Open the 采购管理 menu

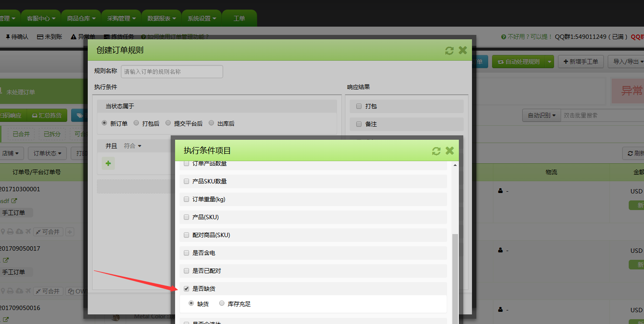point(121,18)
